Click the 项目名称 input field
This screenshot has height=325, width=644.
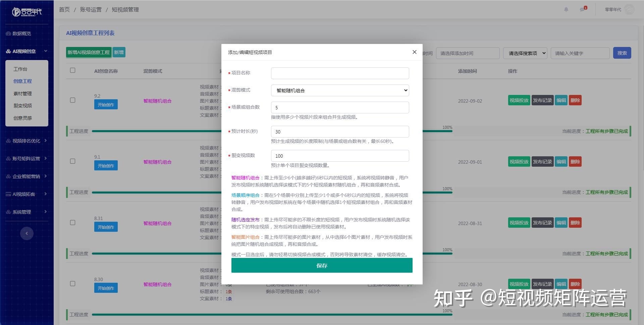tap(340, 73)
